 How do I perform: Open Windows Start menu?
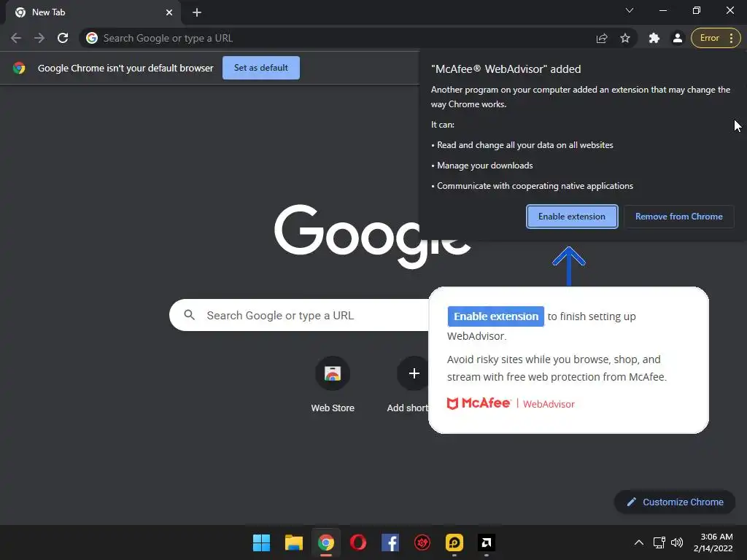pyautogui.click(x=261, y=542)
